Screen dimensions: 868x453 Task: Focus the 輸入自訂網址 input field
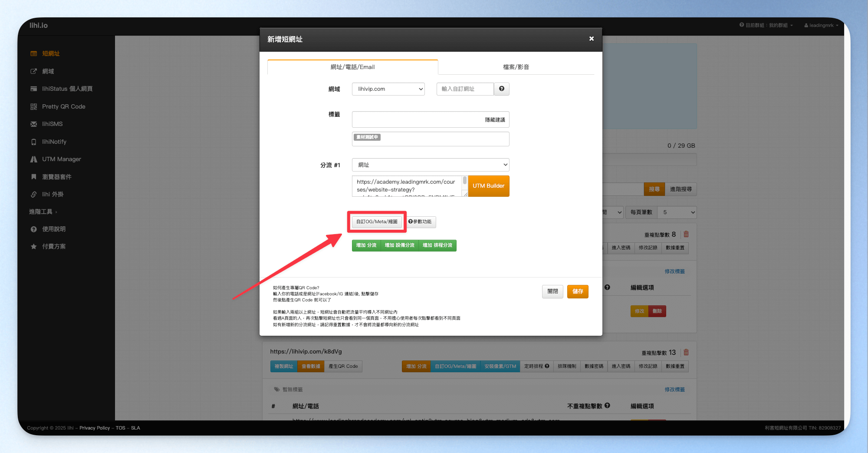pyautogui.click(x=465, y=89)
